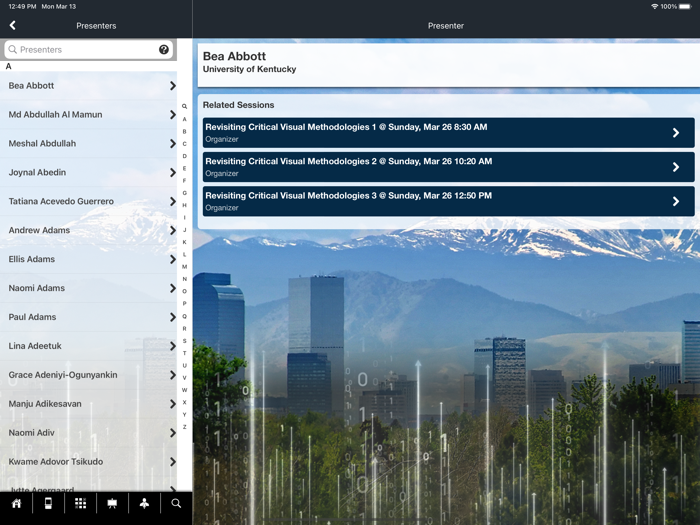Open Revisiting Critical Visual Methodologies 1 session
Image resolution: width=700 pixels, height=525 pixels.
pyautogui.click(x=449, y=133)
